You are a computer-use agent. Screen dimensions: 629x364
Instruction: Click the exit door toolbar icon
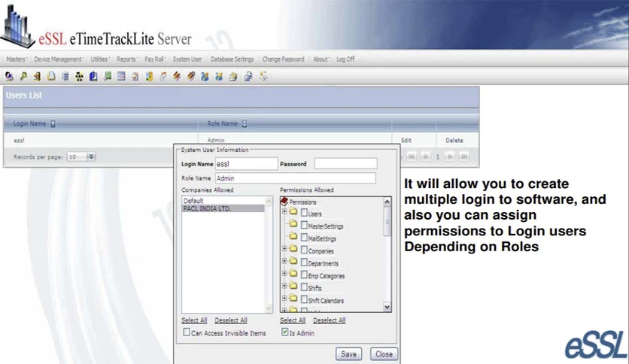[x=38, y=76]
